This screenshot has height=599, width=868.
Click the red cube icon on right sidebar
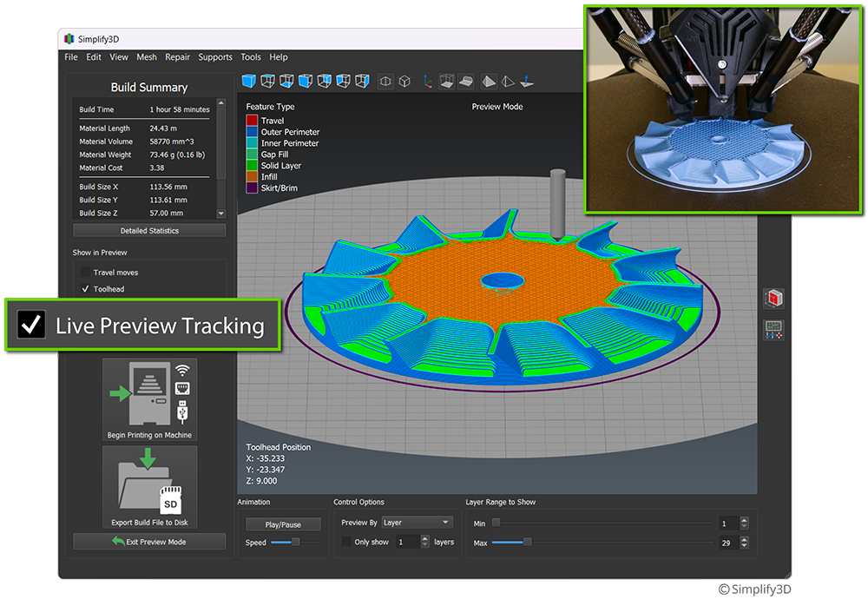[773, 299]
